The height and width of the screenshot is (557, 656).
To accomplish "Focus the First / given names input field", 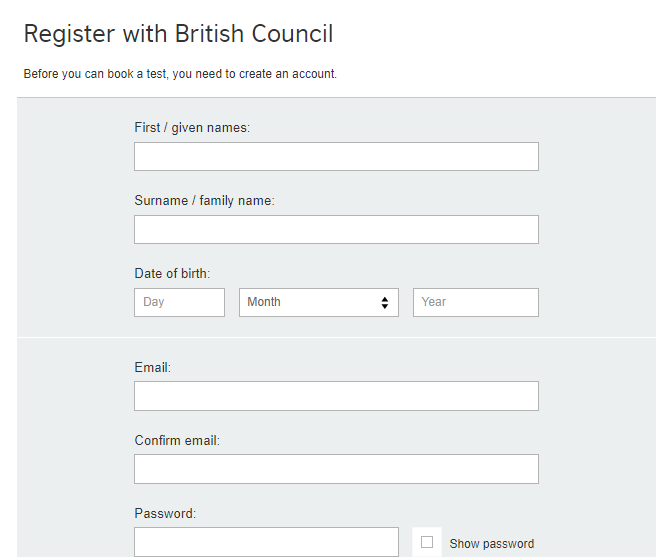I will pyautogui.click(x=336, y=156).
